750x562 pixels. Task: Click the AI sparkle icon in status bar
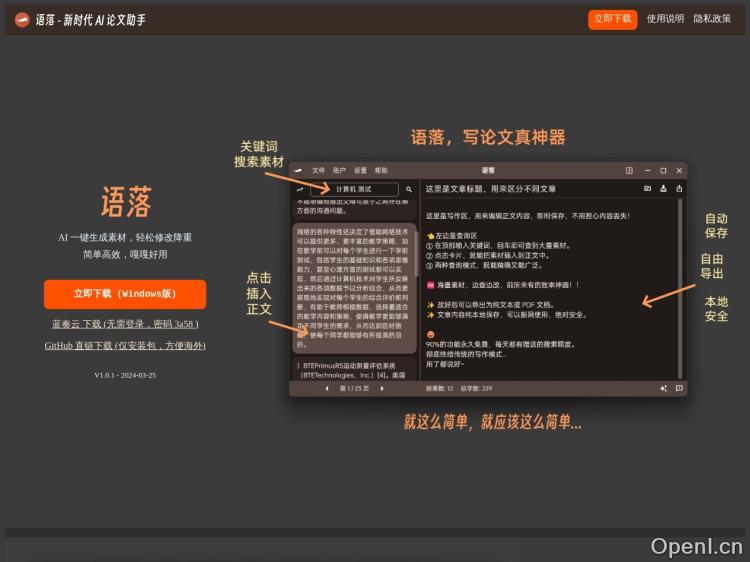click(x=663, y=388)
